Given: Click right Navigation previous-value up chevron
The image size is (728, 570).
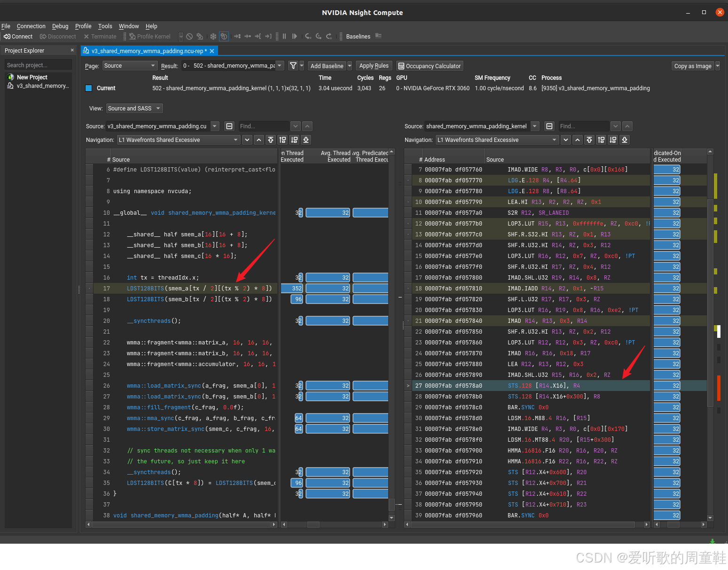Looking at the screenshot, I should tap(578, 140).
